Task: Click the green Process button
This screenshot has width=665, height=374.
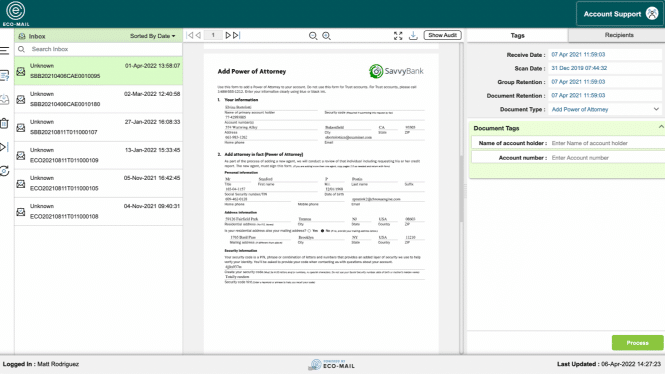Action: [637, 343]
